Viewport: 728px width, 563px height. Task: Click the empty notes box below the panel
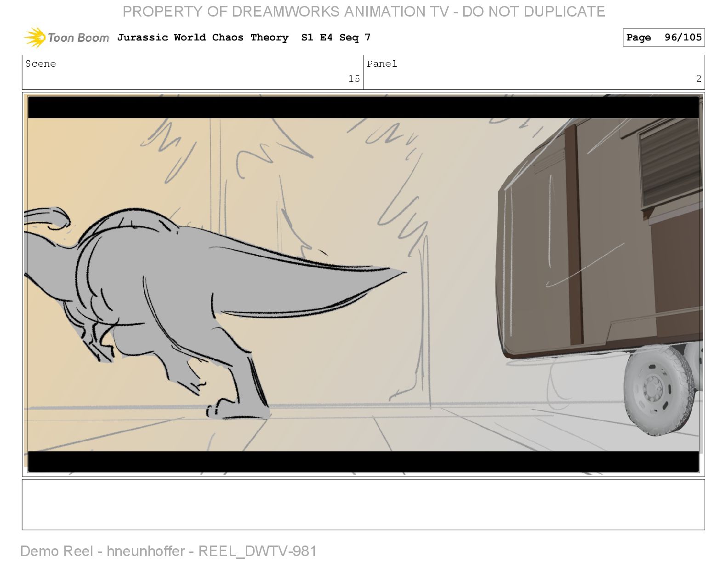(363, 505)
